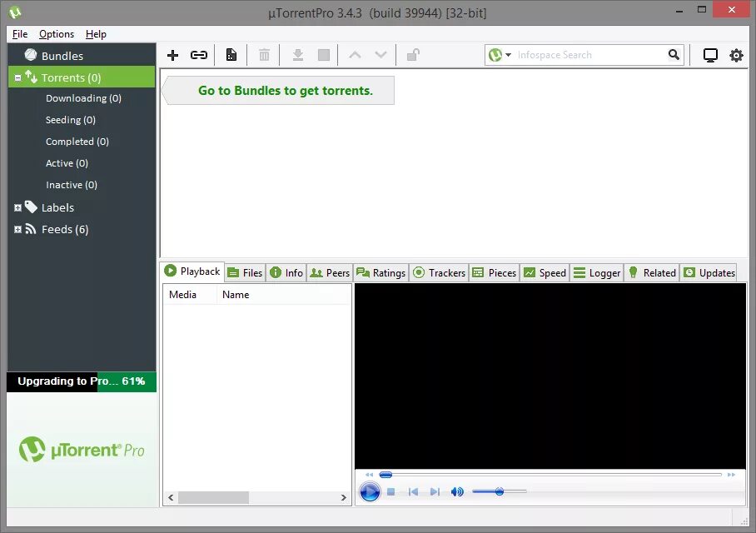The height and width of the screenshot is (533, 756).
Task: Click the Move Down Queue arrow
Action: point(380,55)
